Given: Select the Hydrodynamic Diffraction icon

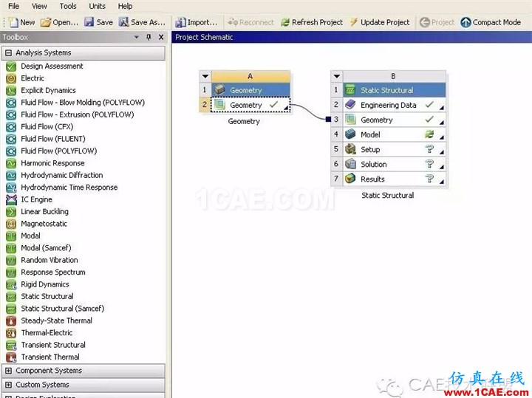Looking at the screenshot, I should coord(11,175).
